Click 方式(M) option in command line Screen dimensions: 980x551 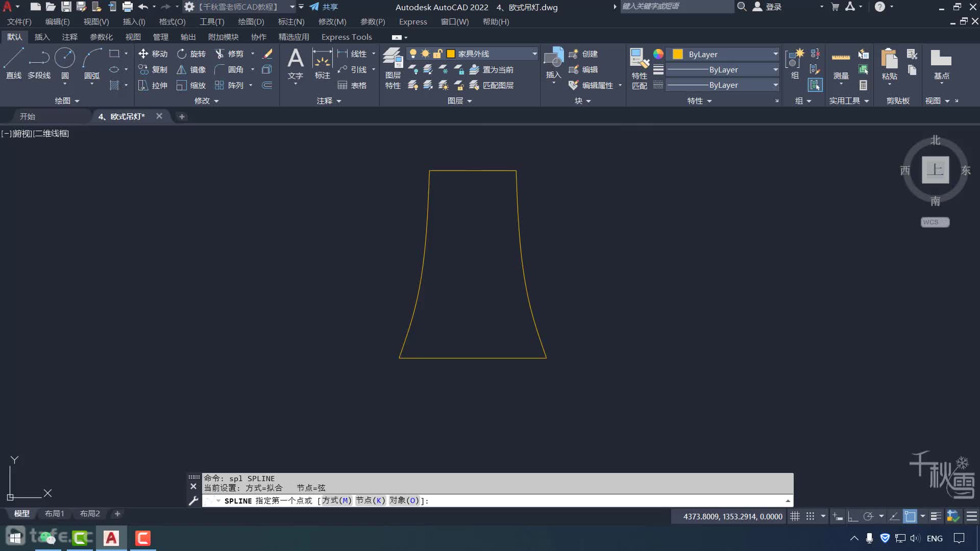tap(336, 500)
